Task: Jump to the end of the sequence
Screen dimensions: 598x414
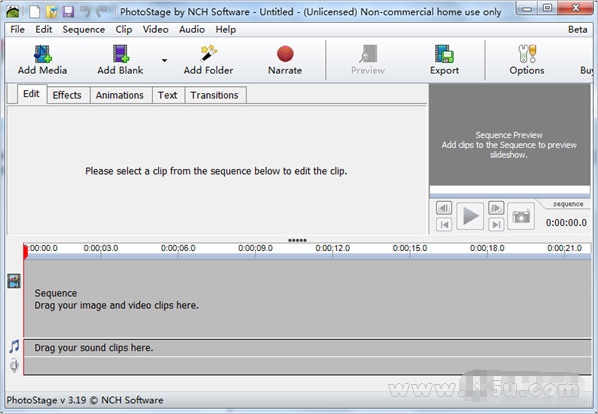Action: pyautogui.click(x=496, y=225)
